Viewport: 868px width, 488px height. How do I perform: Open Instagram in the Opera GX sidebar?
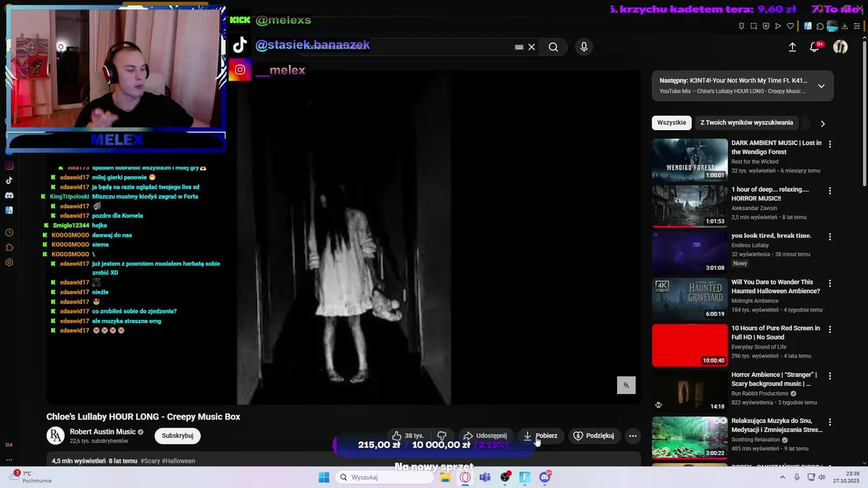tap(9, 165)
